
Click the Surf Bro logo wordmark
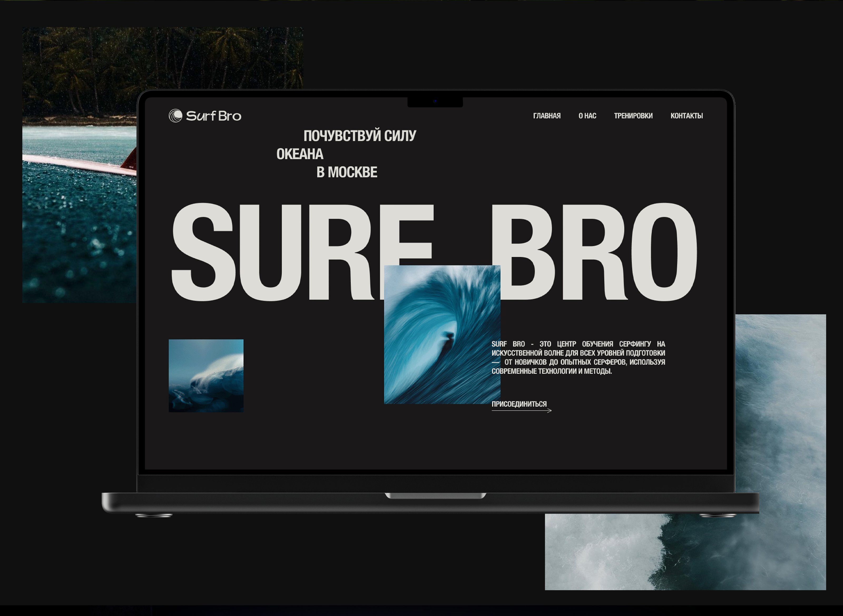pos(213,116)
